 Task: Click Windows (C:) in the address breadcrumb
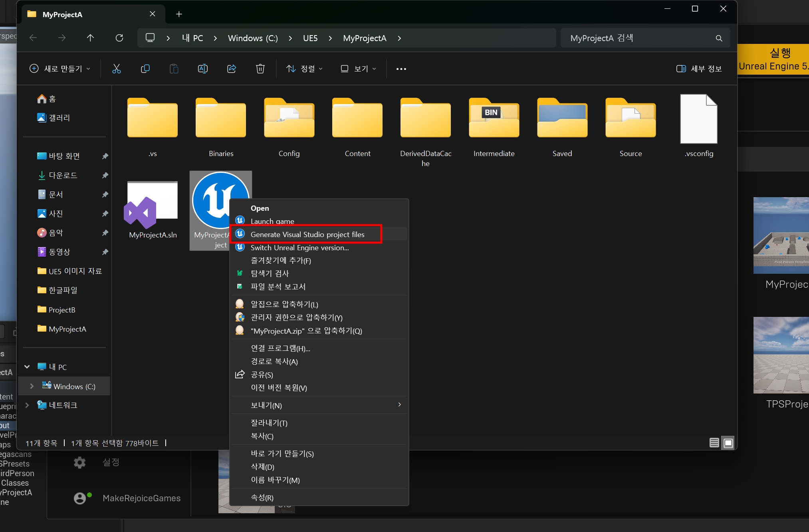[x=253, y=38]
